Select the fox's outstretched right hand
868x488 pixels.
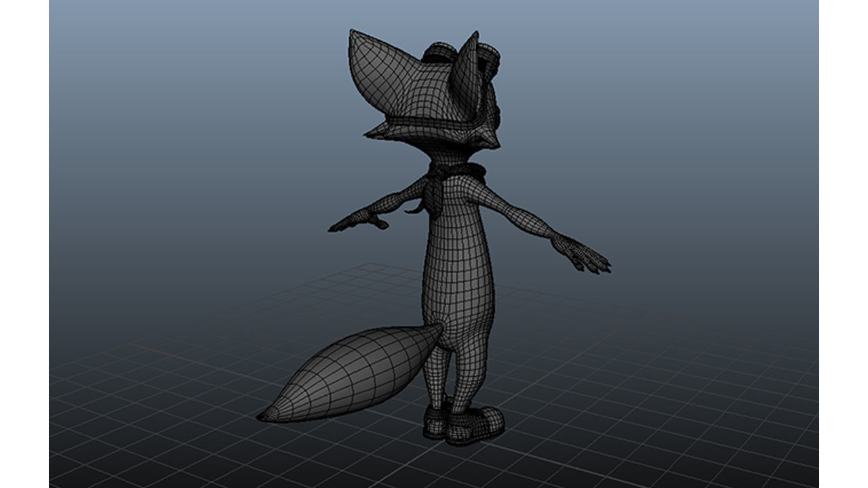tap(581, 253)
